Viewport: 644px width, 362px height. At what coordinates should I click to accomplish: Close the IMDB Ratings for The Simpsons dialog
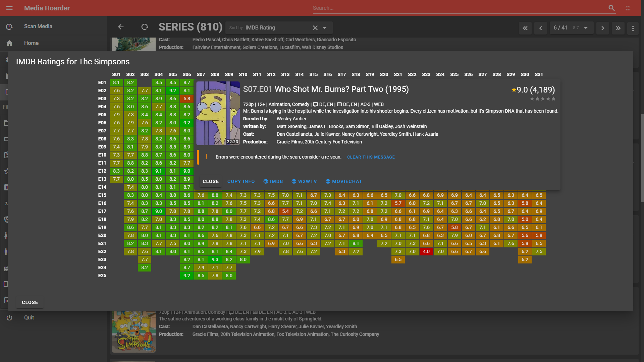tap(30, 302)
